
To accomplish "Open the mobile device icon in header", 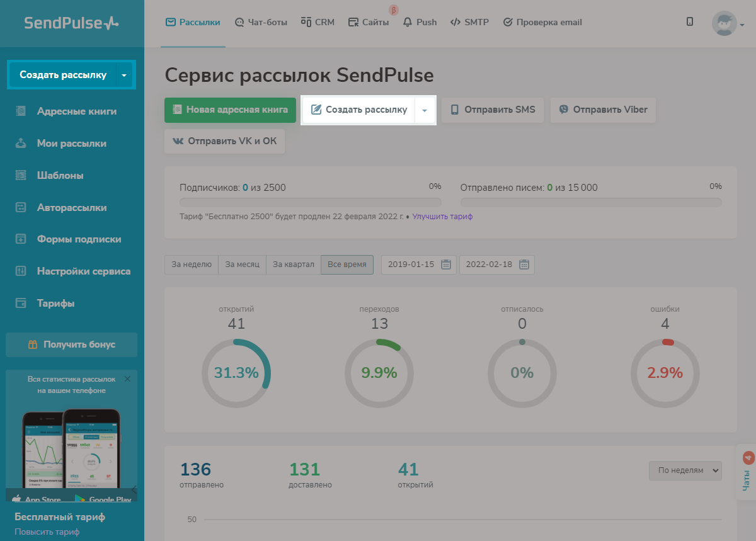I will (x=690, y=21).
